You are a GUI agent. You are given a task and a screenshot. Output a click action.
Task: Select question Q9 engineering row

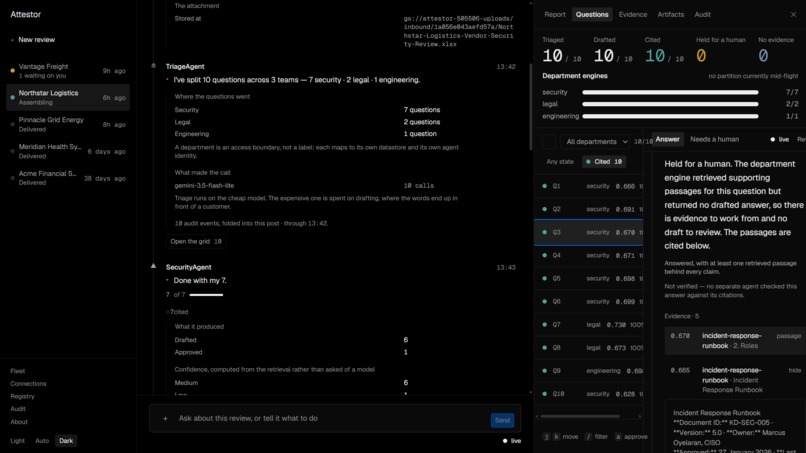tap(589, 371)
